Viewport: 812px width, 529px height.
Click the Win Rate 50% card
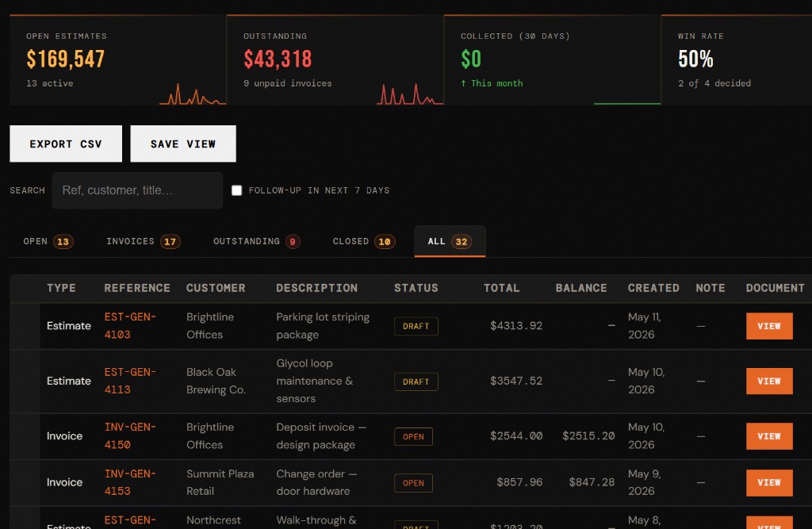(737, 60)
